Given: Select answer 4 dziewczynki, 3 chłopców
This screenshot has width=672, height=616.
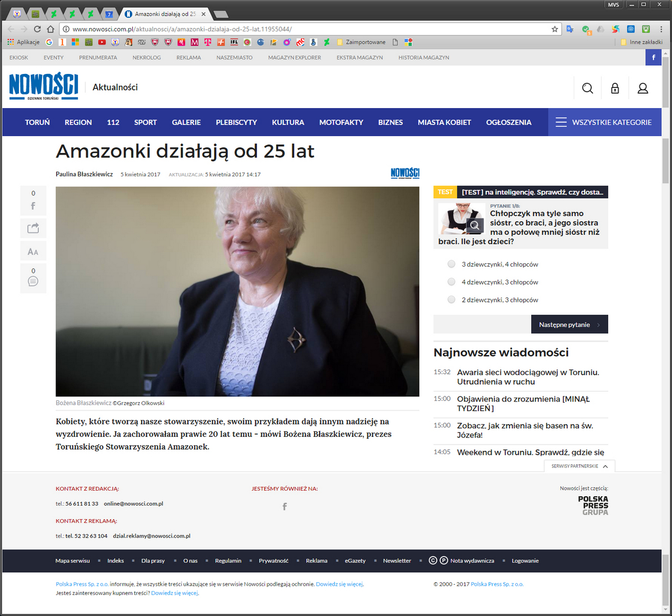Looking at the screenshot, I should (x=451, y=282).
